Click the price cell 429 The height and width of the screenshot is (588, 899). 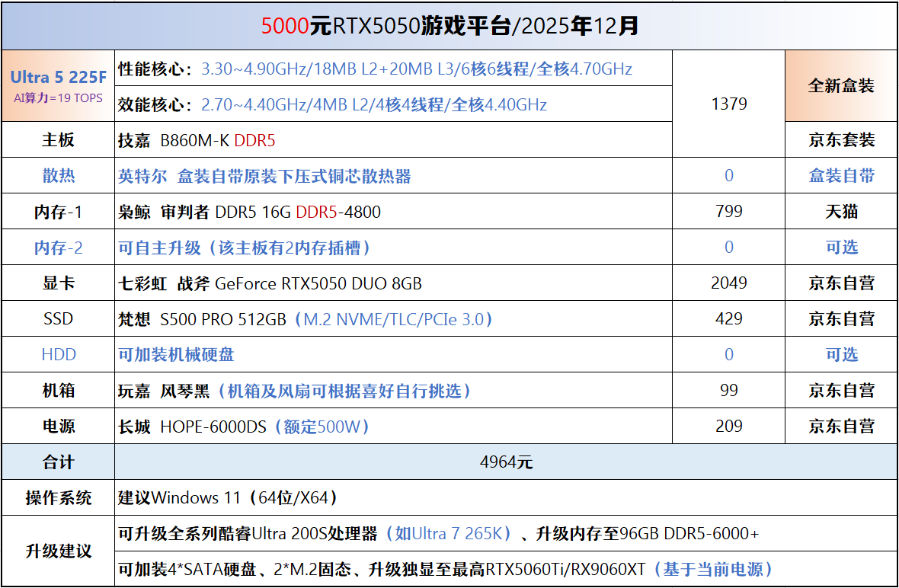(728, 318)
